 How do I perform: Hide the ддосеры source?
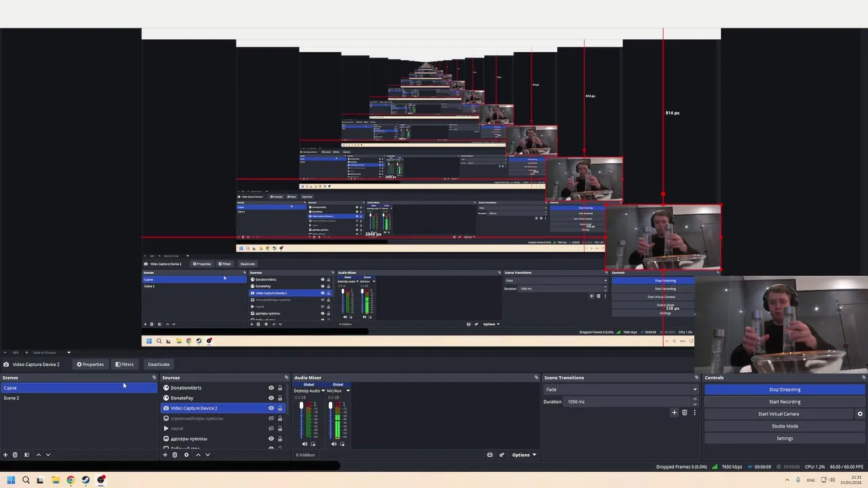coord(271,439)
